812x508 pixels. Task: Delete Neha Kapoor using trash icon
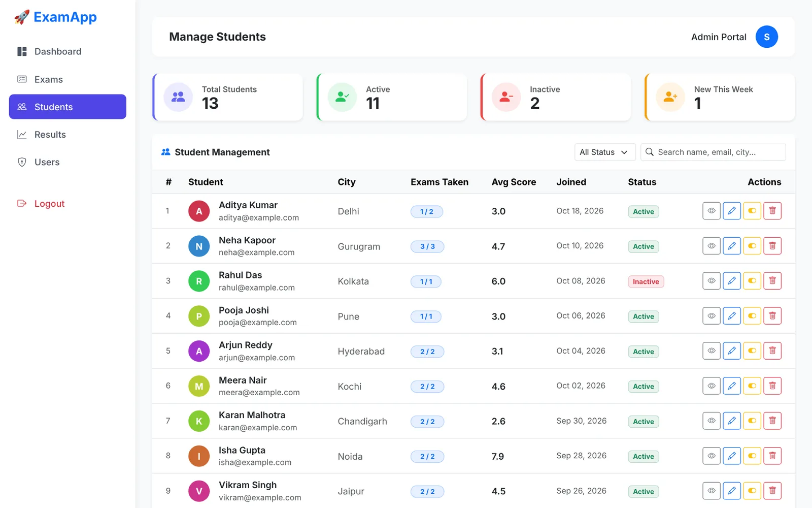772,246
